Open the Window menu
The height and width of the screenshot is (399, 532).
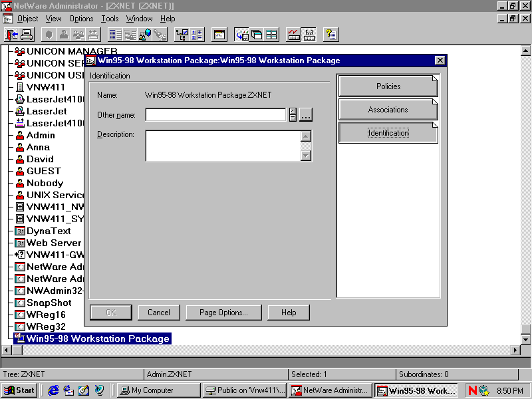(x=139, y=19)
